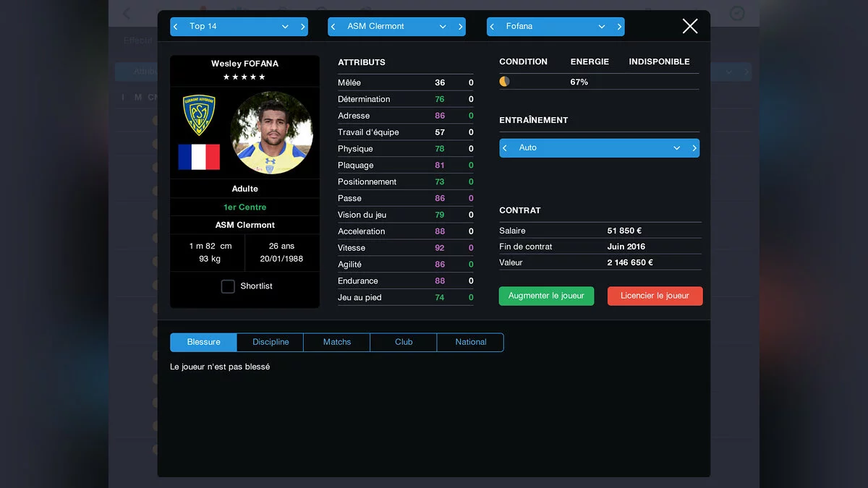Click the Acceleration attribute row
868x488 pixels.
tap(406, 231)
